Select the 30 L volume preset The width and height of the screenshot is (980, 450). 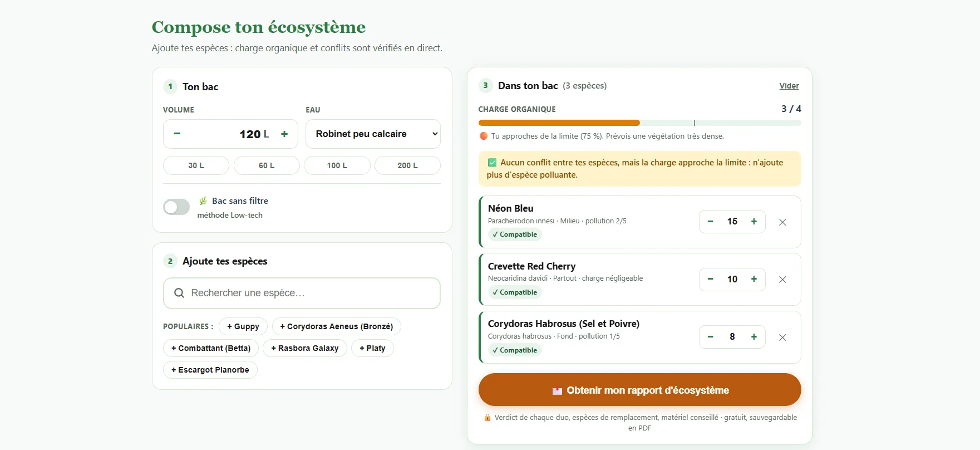coord(196,165)
